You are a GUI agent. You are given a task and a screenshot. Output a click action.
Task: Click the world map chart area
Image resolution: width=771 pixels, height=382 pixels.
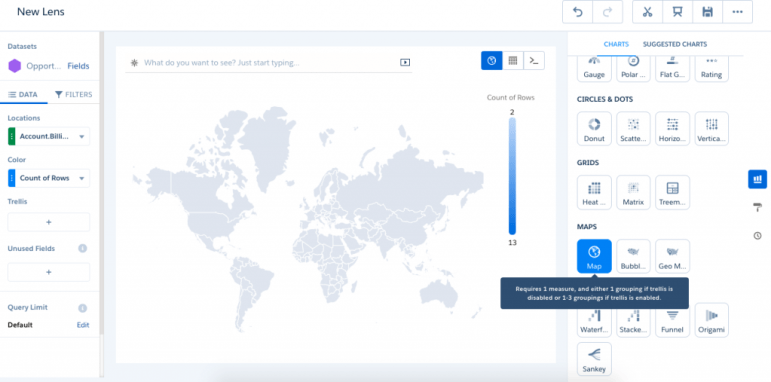[308, 219]
